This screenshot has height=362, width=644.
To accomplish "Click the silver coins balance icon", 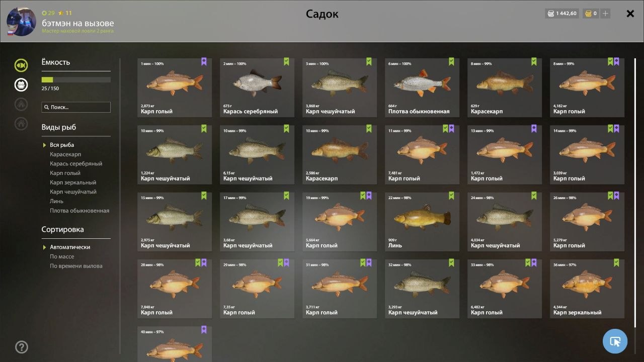I will click(x=551, y=14).
